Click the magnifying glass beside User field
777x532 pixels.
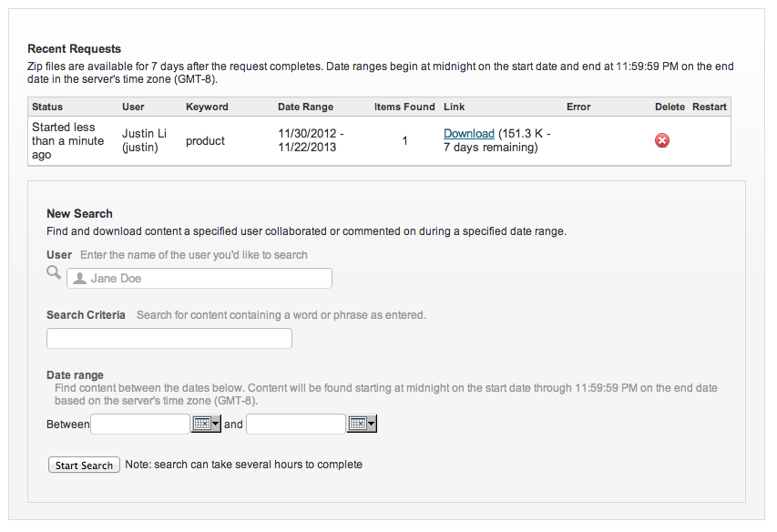click(55, 273)
